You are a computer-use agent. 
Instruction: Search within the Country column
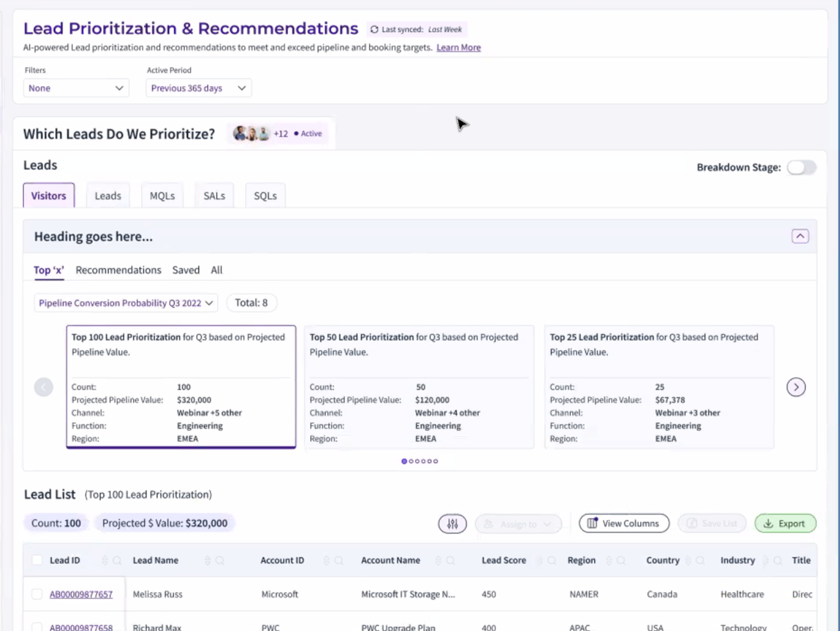pyautogui.click(x=700, y=560)
